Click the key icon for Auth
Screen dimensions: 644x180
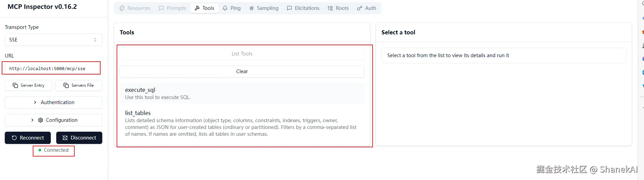point(360,8)
